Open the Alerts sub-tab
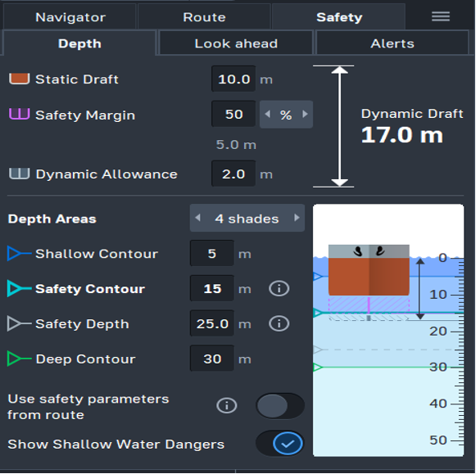476x474 pixels. point(392,43)
